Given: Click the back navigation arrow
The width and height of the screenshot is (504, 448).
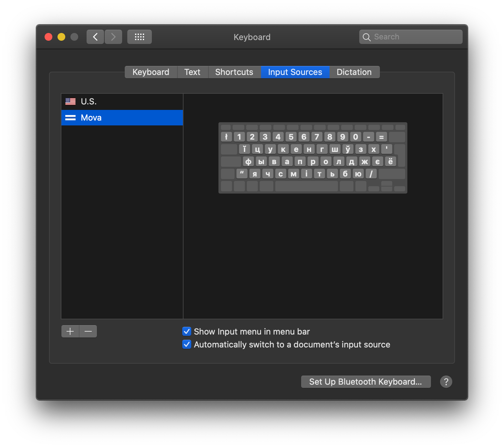Looking at the screenshot, I should tap(95, 37).
